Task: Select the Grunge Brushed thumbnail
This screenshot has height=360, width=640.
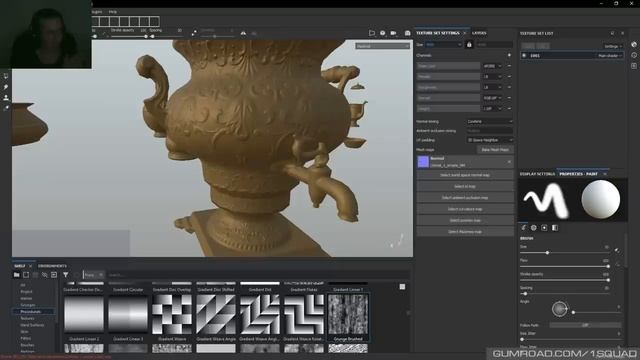Action: point(348,315)
